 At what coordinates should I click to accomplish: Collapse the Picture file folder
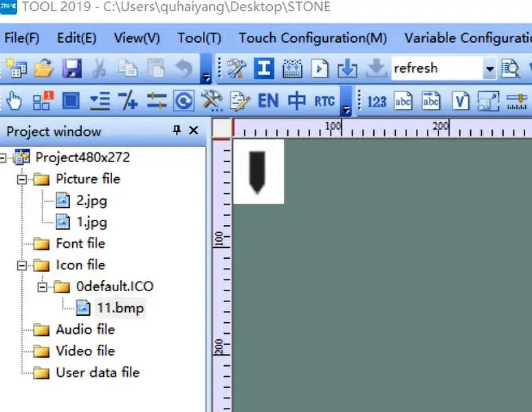coord(22,179)
